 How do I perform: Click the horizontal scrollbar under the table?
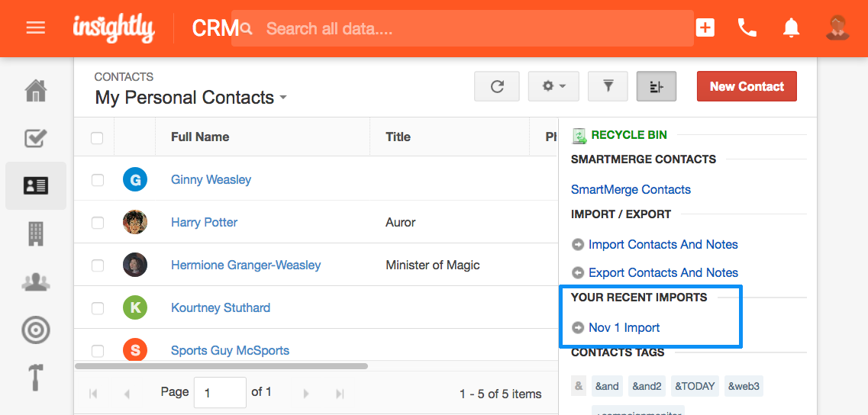pyautogui.click(x=221, y=365)
